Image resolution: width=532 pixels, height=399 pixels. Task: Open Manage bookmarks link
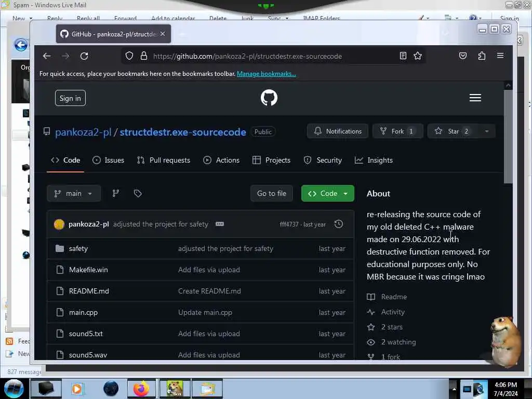[x=267, y=74]
